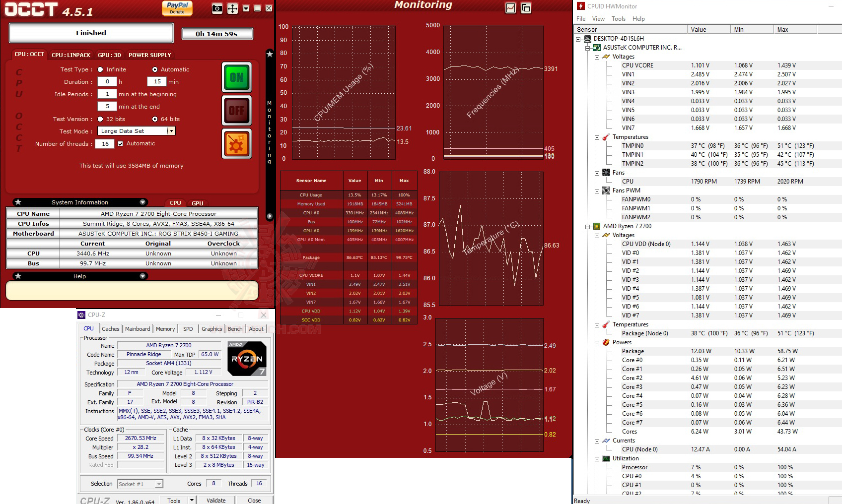Image resolution: width=842 pixels, height=504 pixels.
Task: Open OCCT settings gear icon
Action: (x=237, y=144)
